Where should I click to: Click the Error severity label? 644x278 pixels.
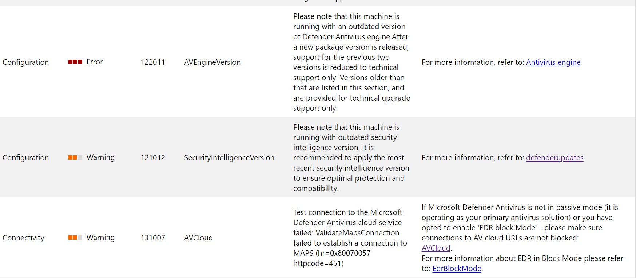click(95, 62)
